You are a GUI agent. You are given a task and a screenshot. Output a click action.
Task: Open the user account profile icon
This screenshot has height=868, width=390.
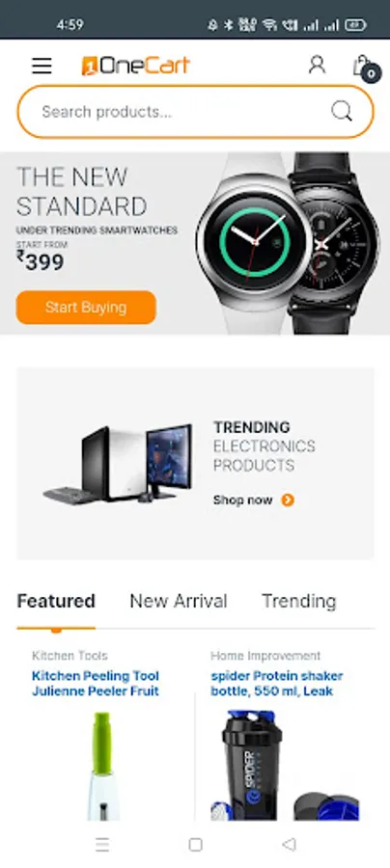(x=317, y=65)
